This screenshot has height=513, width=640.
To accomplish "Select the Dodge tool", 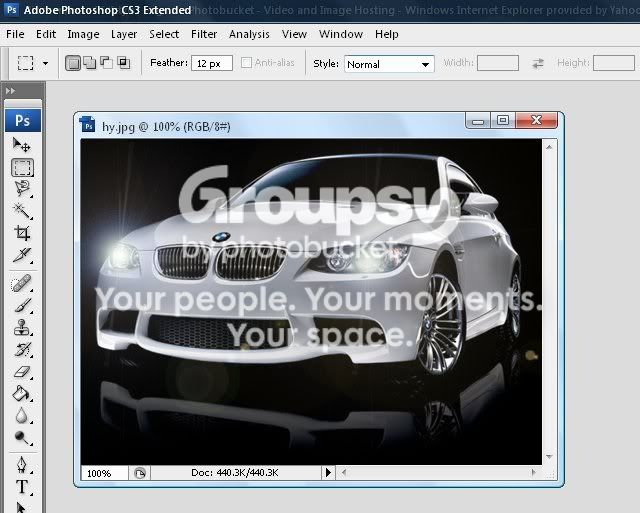I will coord(22,438).
